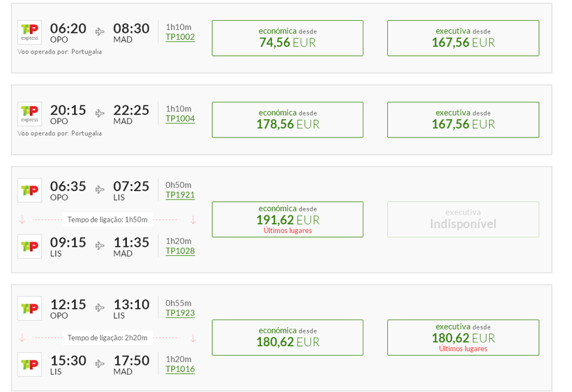Select económica 191,62 EUR últimos lugares
Image resolution: width=572 pixels, height=392 pixels.
tap(287, 219)
